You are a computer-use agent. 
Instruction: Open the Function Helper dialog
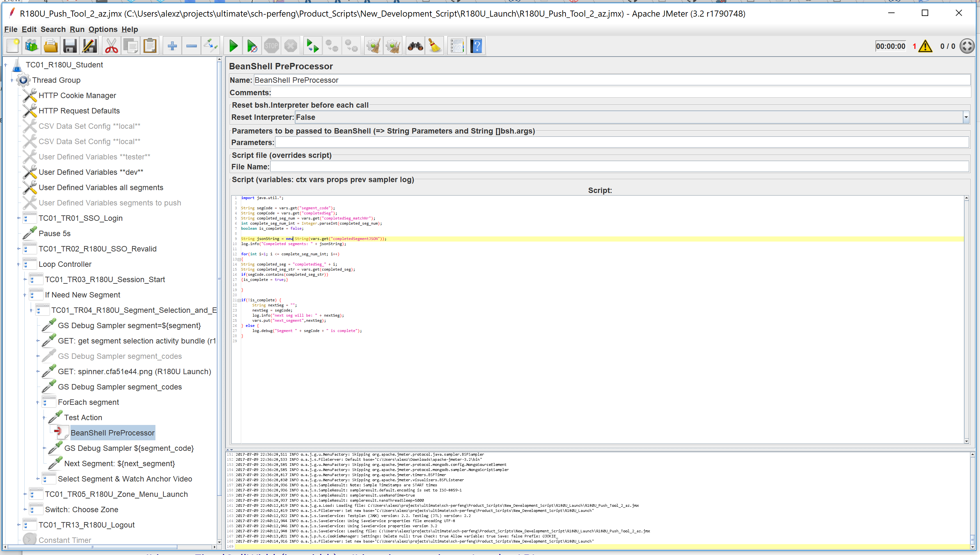click(x=457, y=45)
